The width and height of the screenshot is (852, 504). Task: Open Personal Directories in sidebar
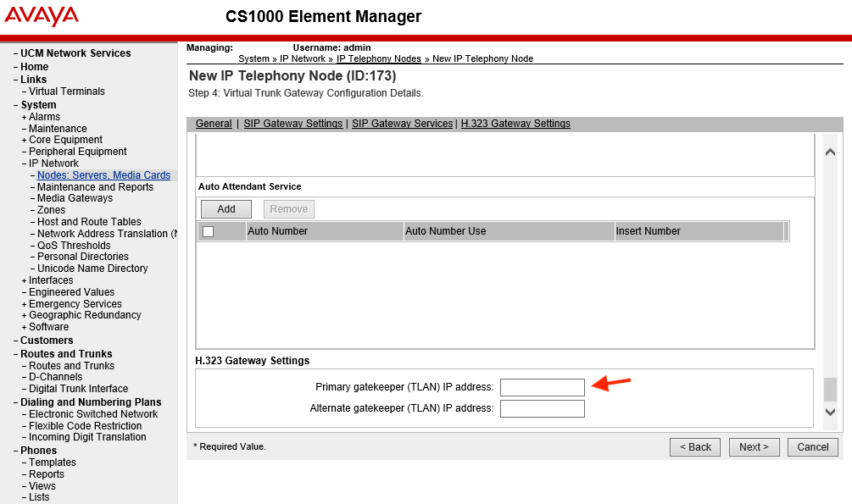(x=82, y=257)
